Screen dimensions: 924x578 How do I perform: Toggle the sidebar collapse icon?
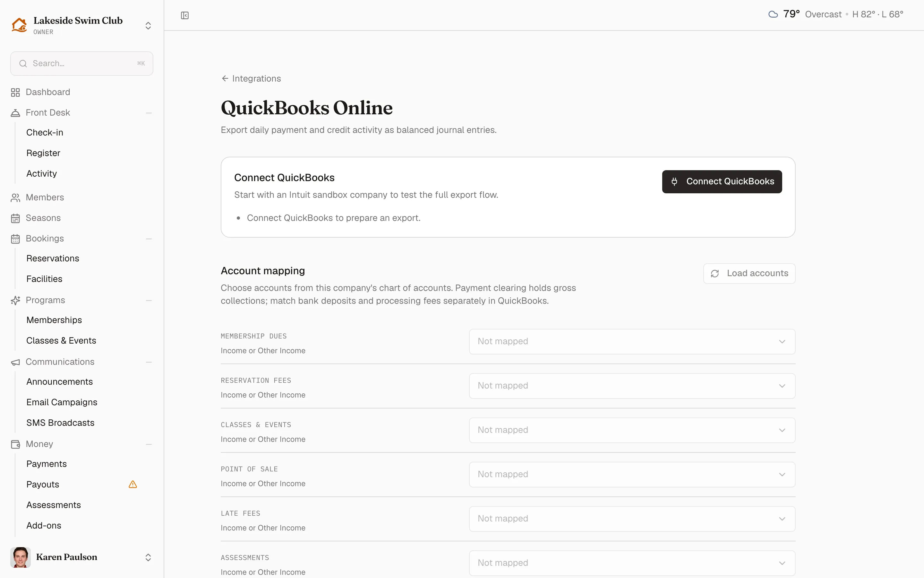(185, 15)
